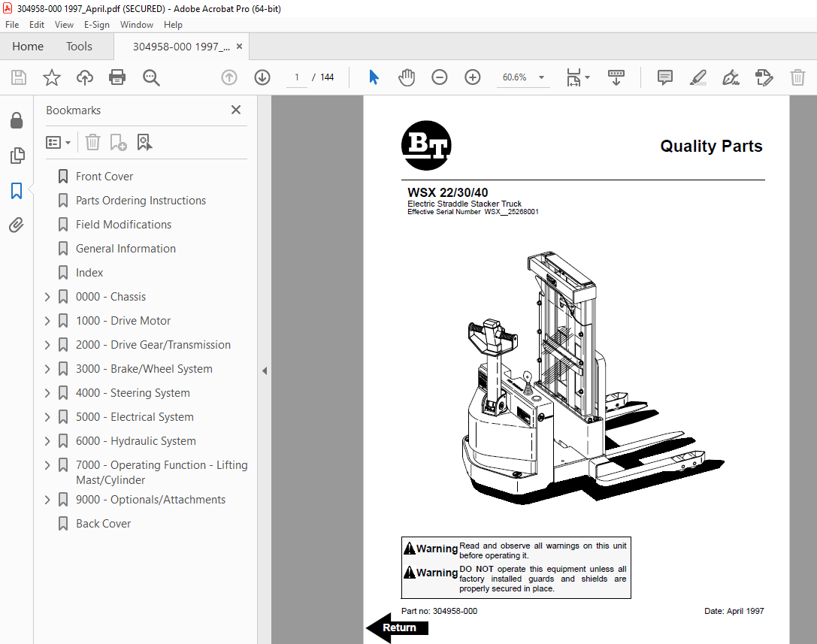Open the Find text magnifier tool
817x644 pixels.
pyautogui.click(x=151, y=77)
